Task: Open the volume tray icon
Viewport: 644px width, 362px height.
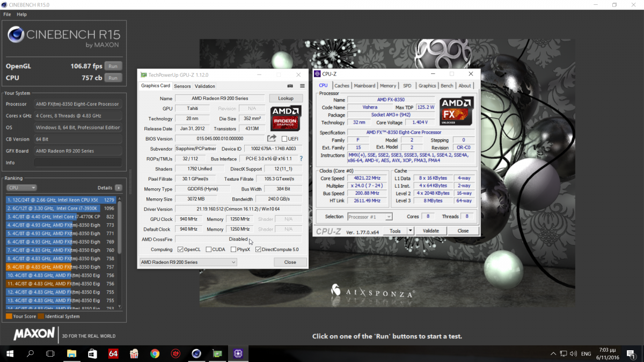Action: [574, 354]
